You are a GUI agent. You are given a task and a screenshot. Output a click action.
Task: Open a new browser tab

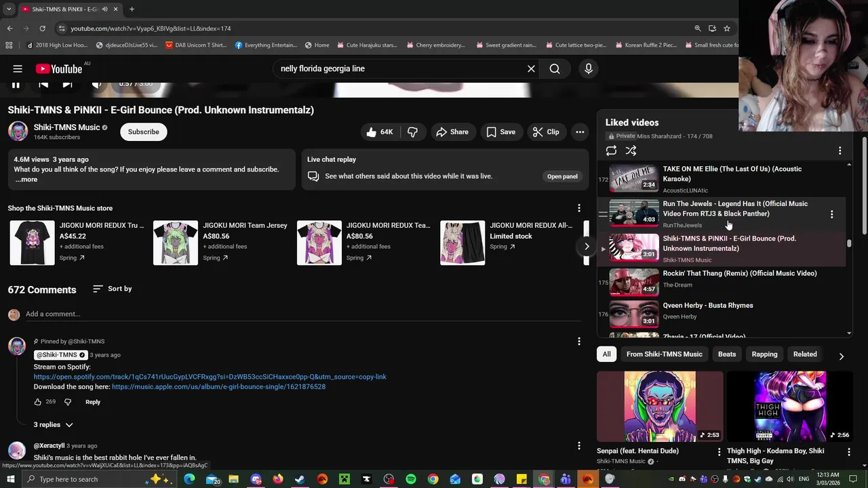pos(132,9)
